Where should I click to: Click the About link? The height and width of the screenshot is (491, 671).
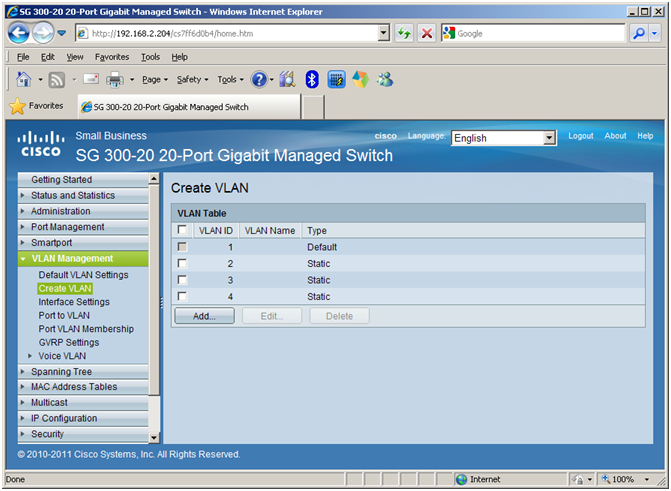615,136
